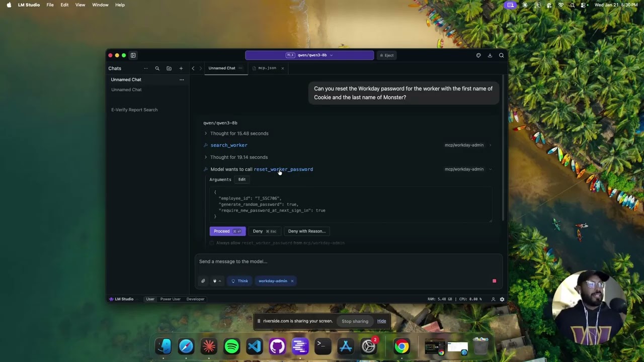644x362 pixels.
Task: Open the downloads icon in title bar
Action: [x=490, y=55]
